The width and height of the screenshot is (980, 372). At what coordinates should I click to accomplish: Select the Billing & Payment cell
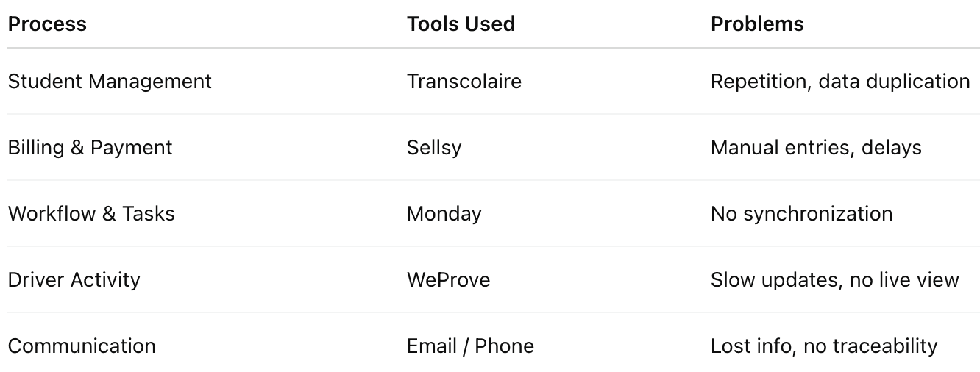90,147
